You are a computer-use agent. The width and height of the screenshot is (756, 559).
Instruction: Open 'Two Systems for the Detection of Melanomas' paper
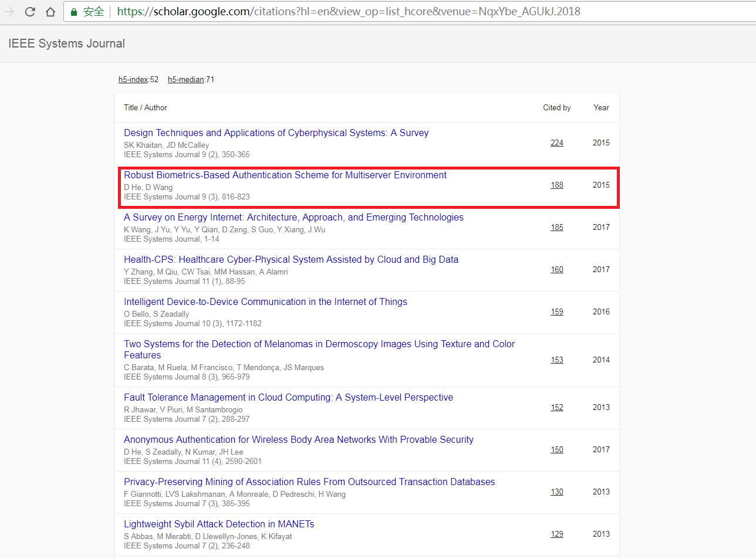coord(319,350)
